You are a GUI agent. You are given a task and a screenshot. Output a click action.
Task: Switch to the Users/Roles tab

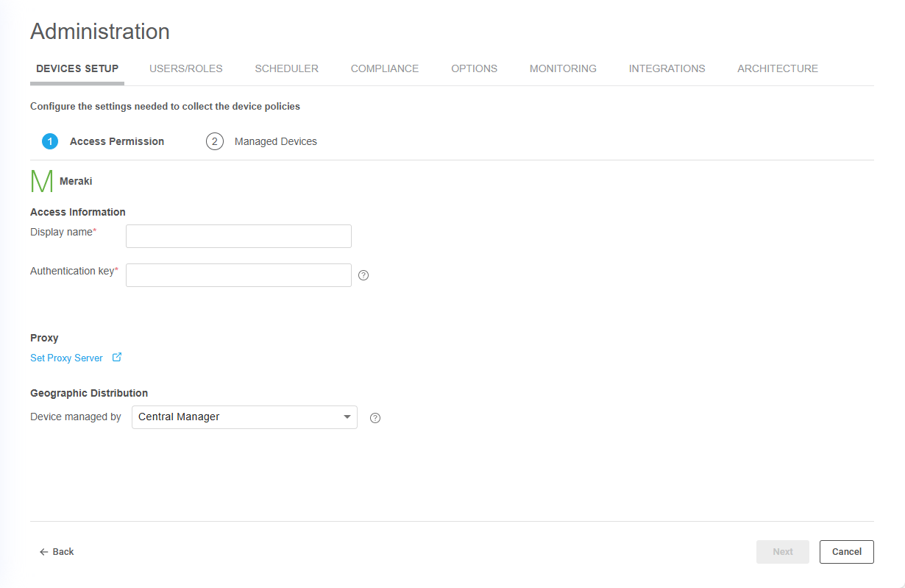click(185, 68)
